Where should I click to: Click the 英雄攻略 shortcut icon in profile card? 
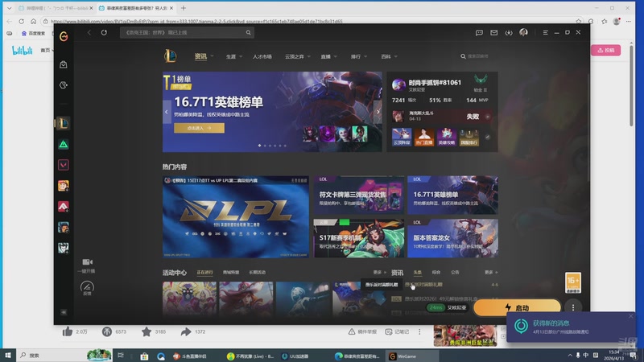447,137
